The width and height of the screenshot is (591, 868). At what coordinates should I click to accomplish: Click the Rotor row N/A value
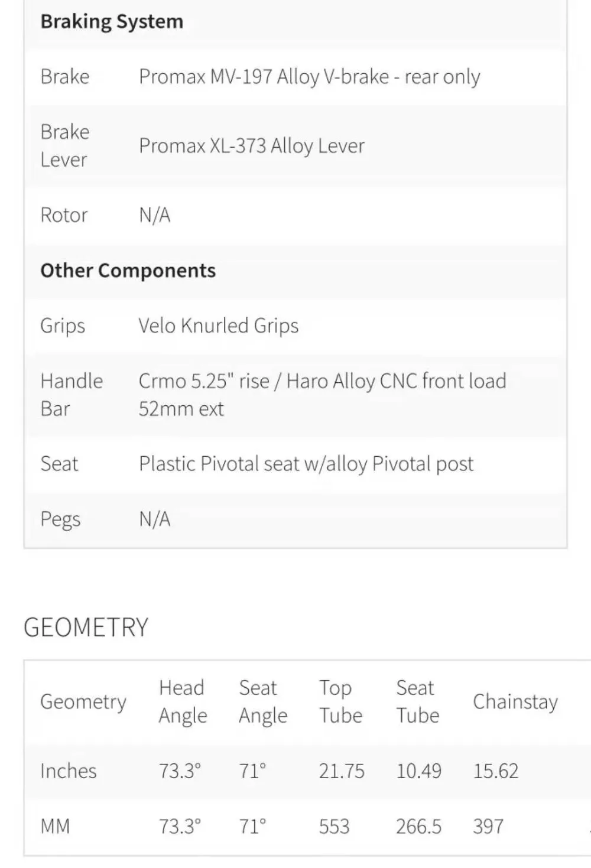click(155, 215)
